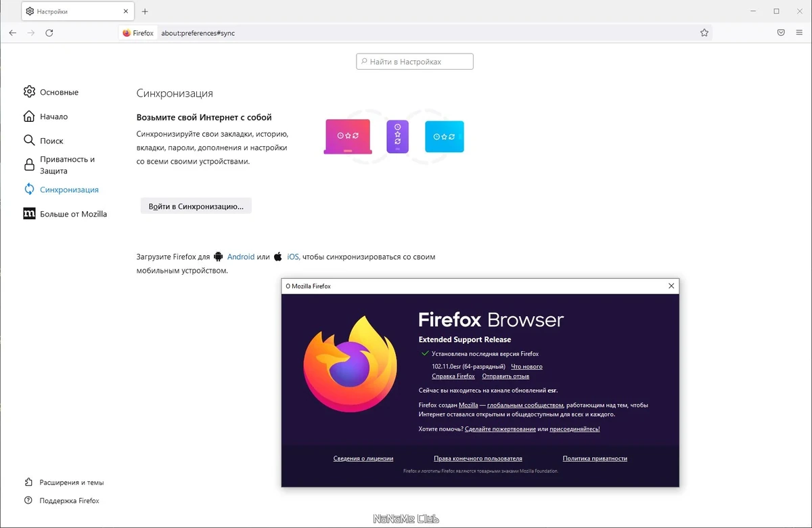Open Права конечного пользователя link
This screenshot has width=812, height=528.
[478, 458]
